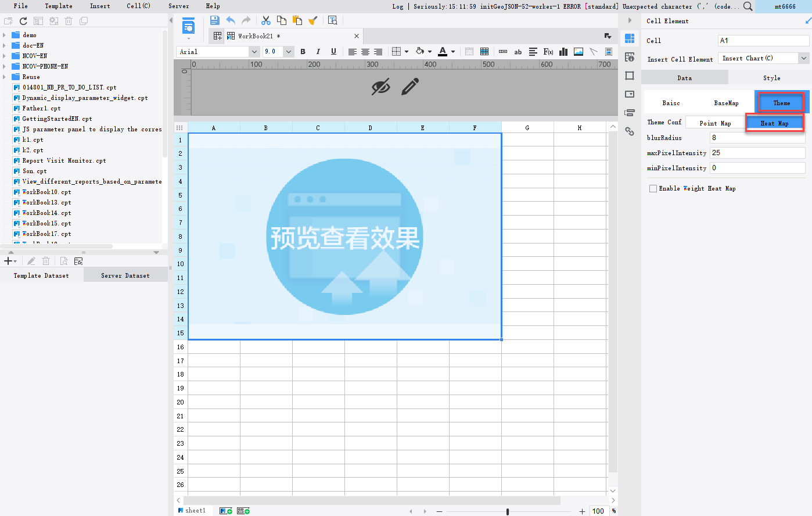The image size is (812, 516).
Task: Select the Widget Settings panel icon
Action: click(630, 95)
